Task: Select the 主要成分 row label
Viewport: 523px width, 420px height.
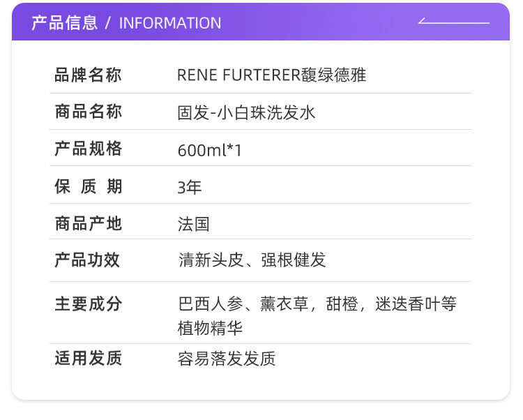Action: pos(88,304)
